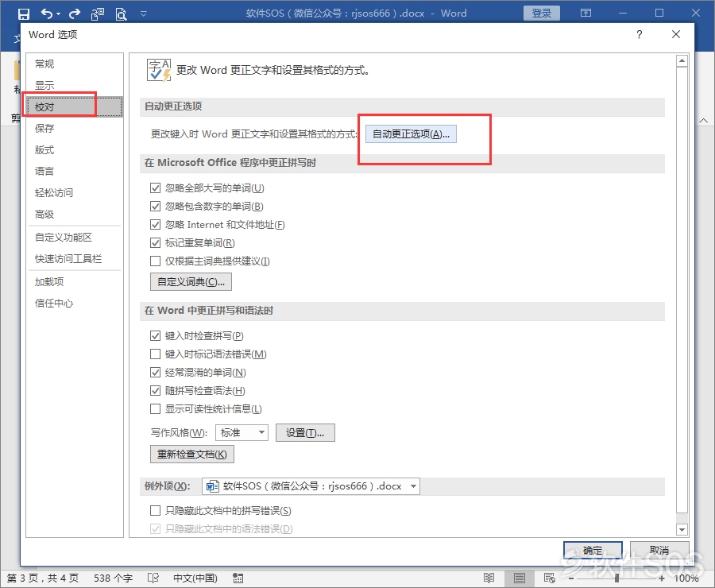Click the touch/mouse mode icon
This screenshot has width=715, height=588.
click(x=97, y=14)
